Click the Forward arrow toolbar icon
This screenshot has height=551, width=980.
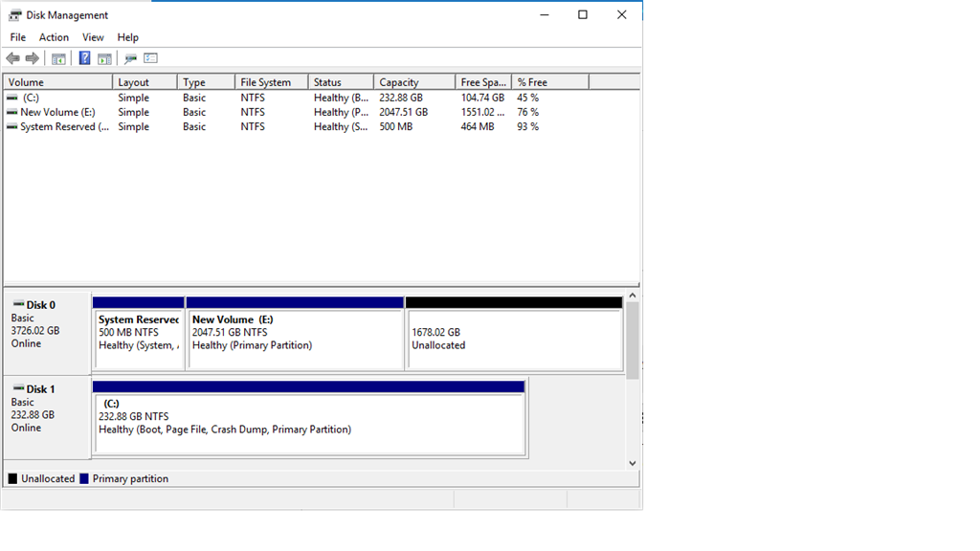tap(32, 58)
